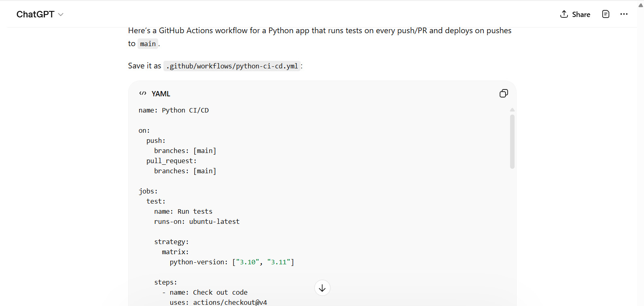Click the 'runs-on: ubuntu-latest' line
The image size is (644, 306).
[x=197, y=221]
